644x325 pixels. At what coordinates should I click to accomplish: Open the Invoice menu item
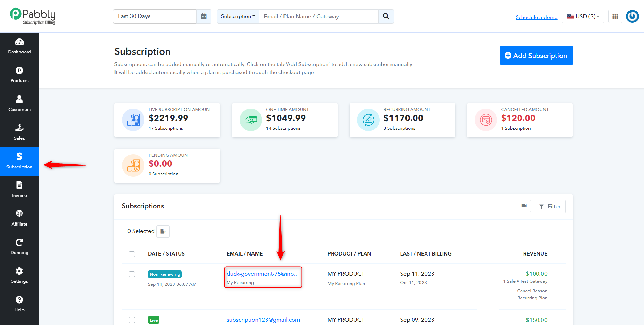tap(19, 190)
